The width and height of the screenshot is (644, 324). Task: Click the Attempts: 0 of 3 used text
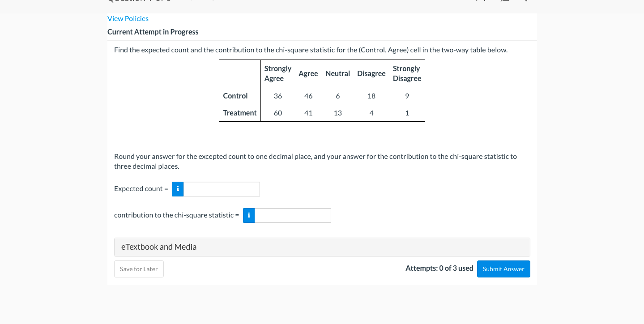[439, 268]
